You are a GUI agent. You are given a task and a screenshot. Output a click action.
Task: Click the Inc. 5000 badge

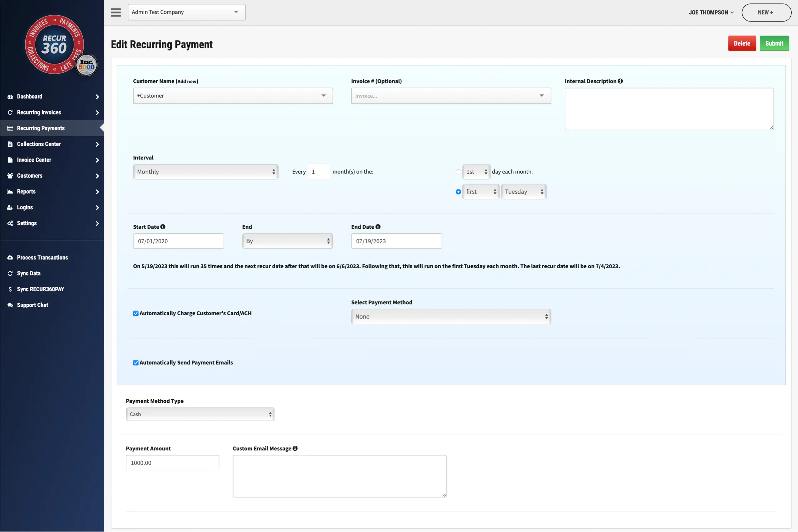86,65
